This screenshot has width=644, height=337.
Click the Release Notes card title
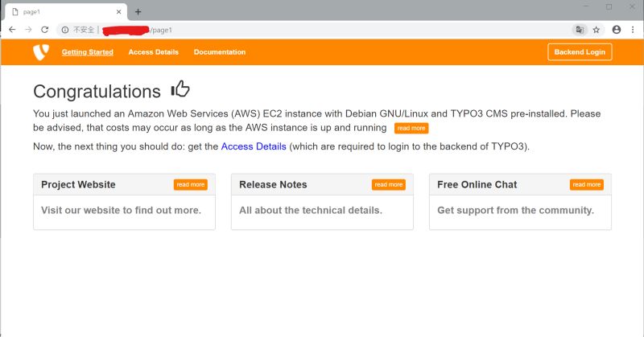pos(273,185)
